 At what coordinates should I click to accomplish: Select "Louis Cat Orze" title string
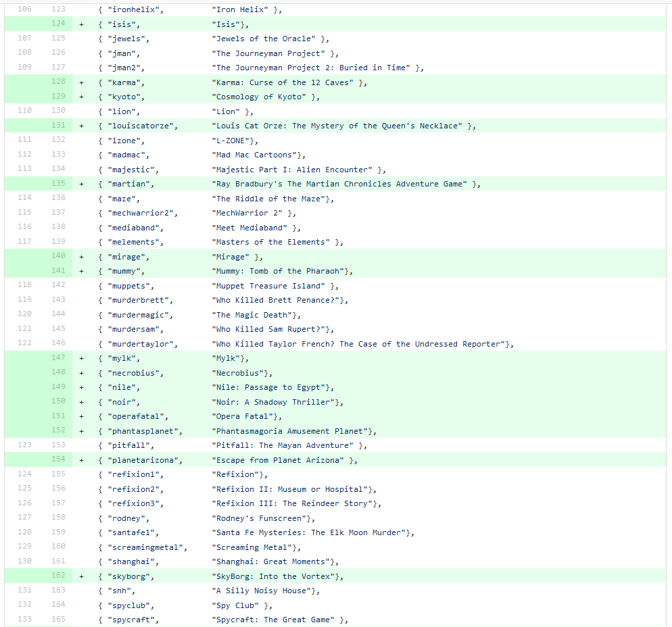coord(337,126)
